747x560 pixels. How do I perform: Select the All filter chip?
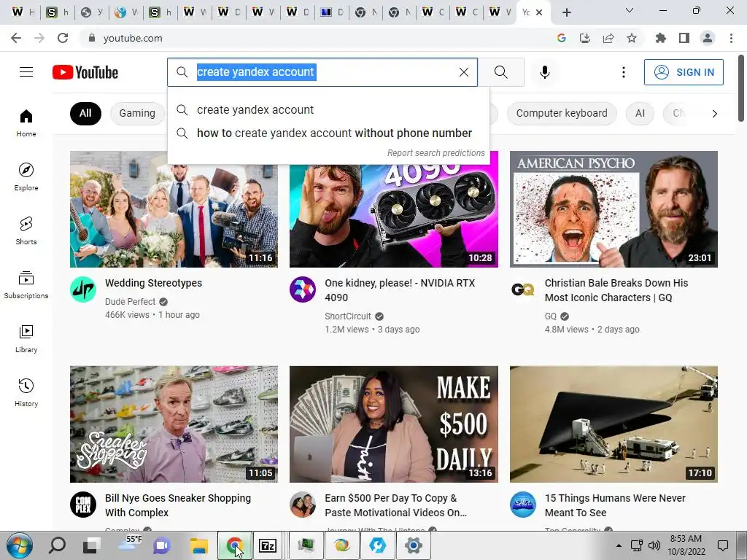click(85, 113)
